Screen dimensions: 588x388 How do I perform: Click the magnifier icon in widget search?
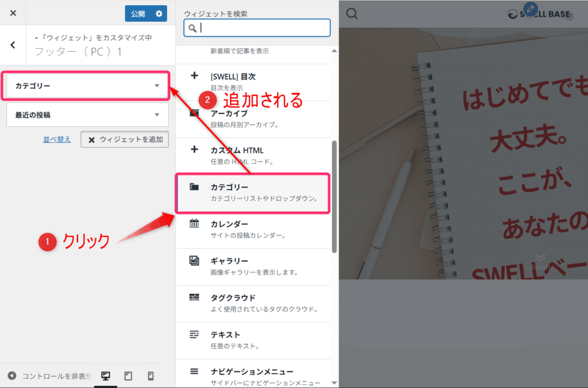pos(192,28)
